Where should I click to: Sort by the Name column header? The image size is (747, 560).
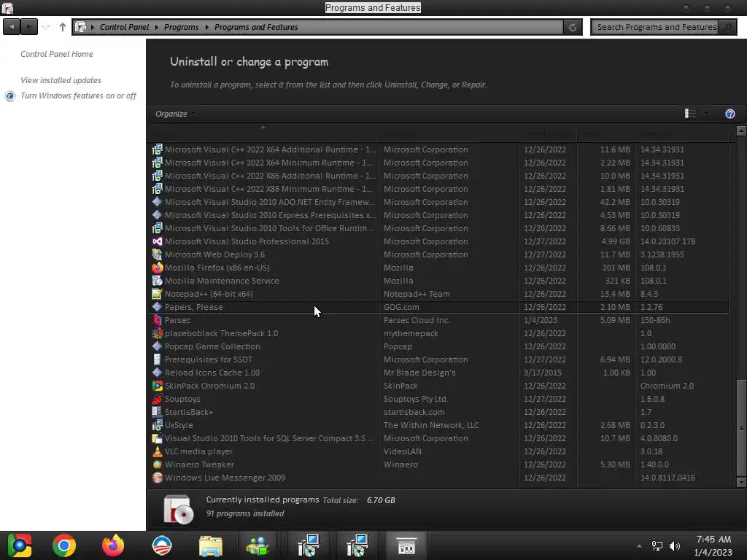(x=263, y=134)
